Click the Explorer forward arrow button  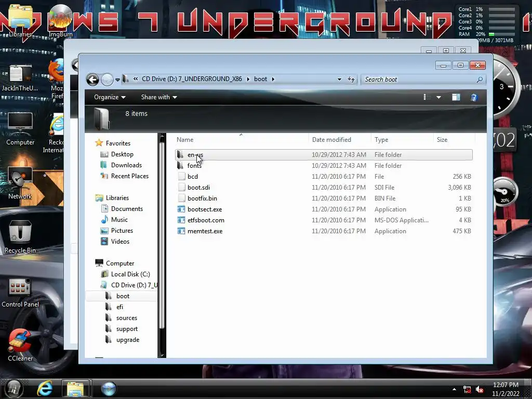click(x=107, y=79)
